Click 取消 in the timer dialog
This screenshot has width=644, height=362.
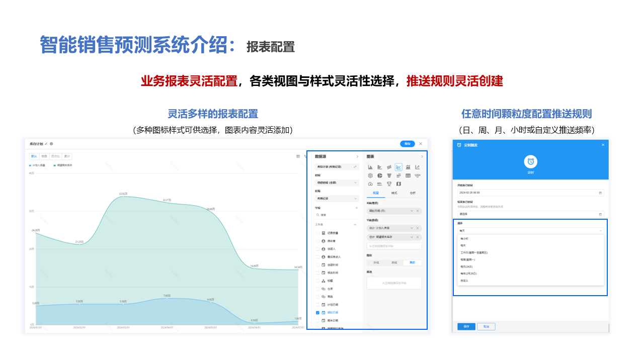coord(486,326)
